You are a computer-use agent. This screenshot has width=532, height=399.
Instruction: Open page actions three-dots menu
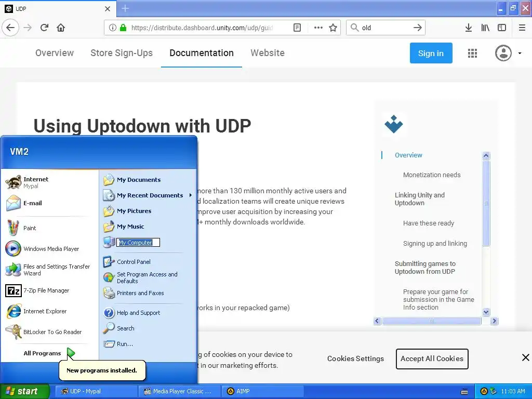click(x=318, y=28)
